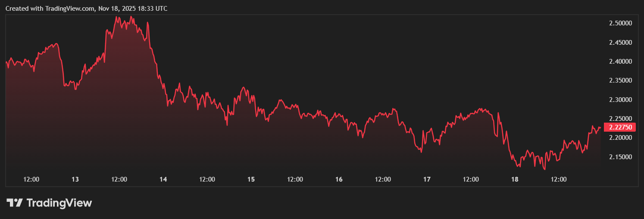Click the 12:00 label after date 18
The height and width of the screenshot is (219, 644).
point(559,179)
